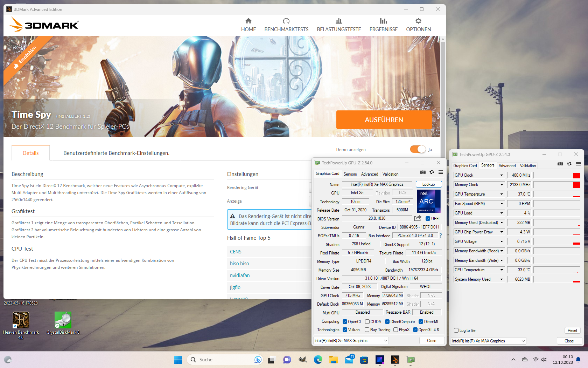Click the refresh icon in GPU-Z Sensors window
Image resolution: width=588 pixels, height=368 pixels.
(x=569, y=164)
